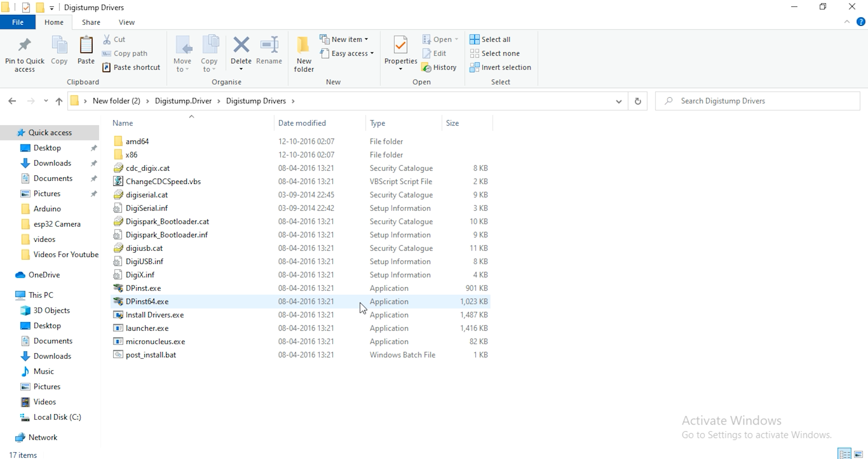Create a New folder

(x=303, y=53)
